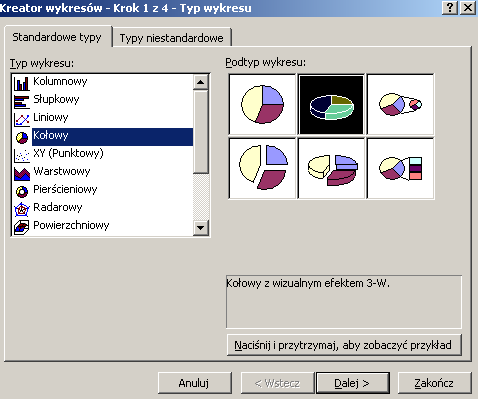Click the Powierzchniowy surface chart icon
Screen dimensions: 478x399
(22, 227)
